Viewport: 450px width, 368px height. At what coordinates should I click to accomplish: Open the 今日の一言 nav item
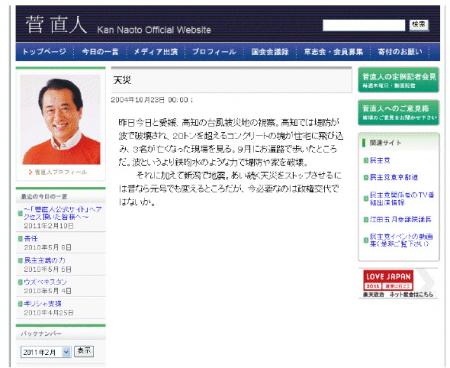tap(100, 52)
